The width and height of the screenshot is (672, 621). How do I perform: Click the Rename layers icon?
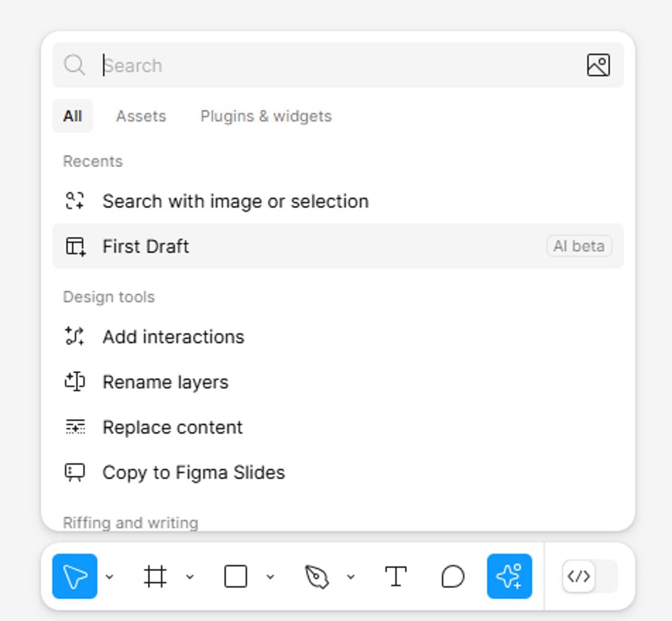(x=75, y=382)
